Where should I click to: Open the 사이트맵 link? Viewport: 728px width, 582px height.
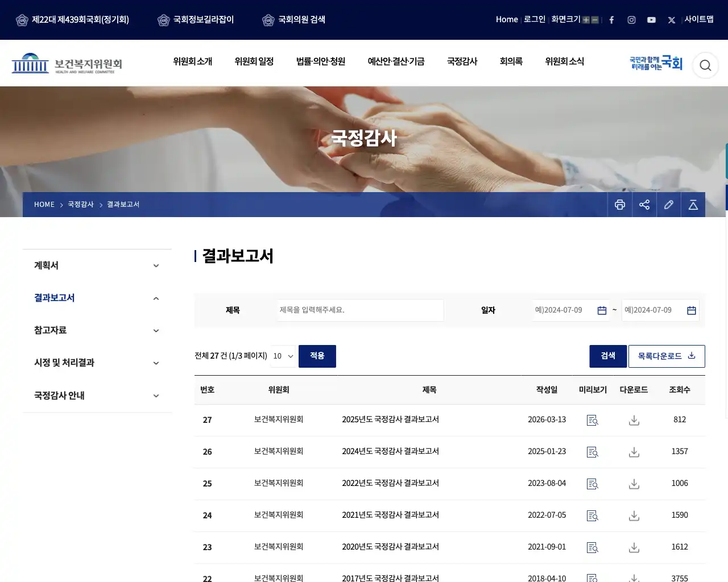699,19
